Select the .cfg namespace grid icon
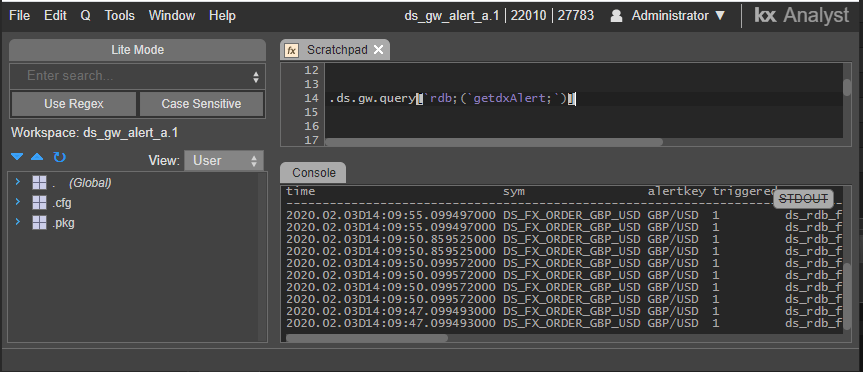Viewport: 863px width, 372px height. [x=40, y=203]
